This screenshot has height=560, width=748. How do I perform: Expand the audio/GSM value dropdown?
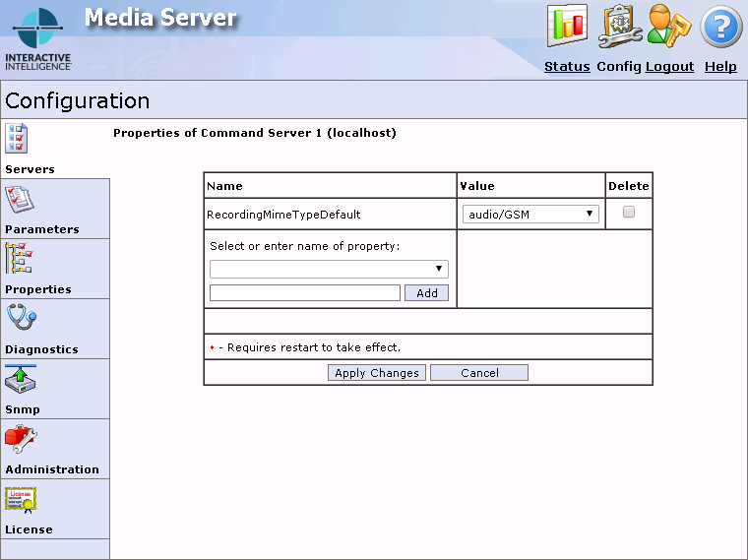(x=530, y=214)
